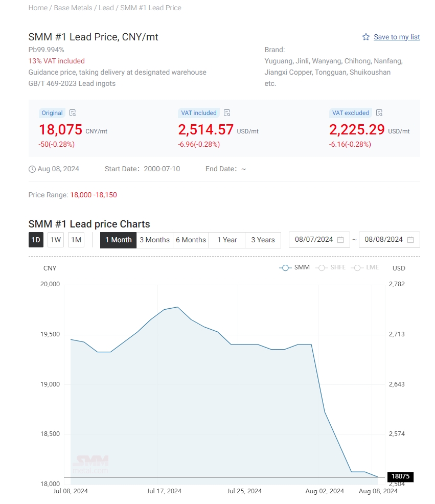435x504 pixels.
Task: Switch chart range to 1 Month
Action: pos(118,240)
